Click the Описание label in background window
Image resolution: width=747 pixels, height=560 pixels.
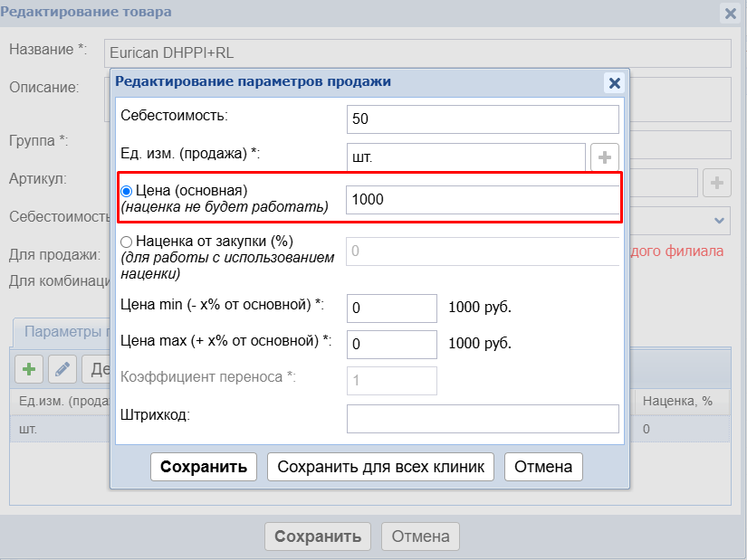pyautogui.click(x=43, y=87)
